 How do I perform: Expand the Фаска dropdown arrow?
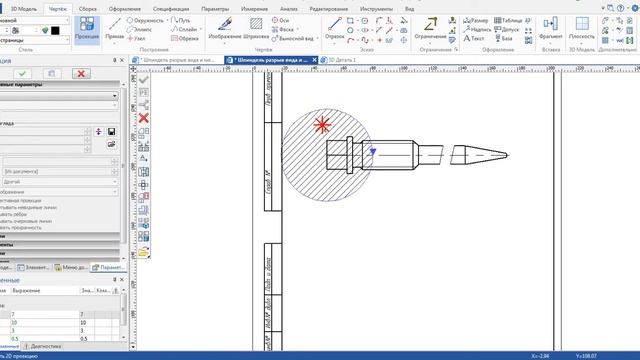[298, 29]
